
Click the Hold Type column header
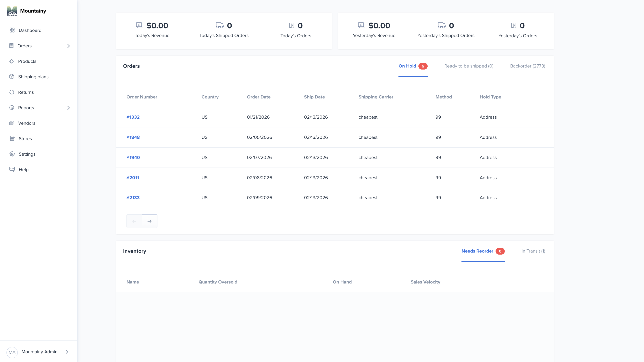click(490, 97)
